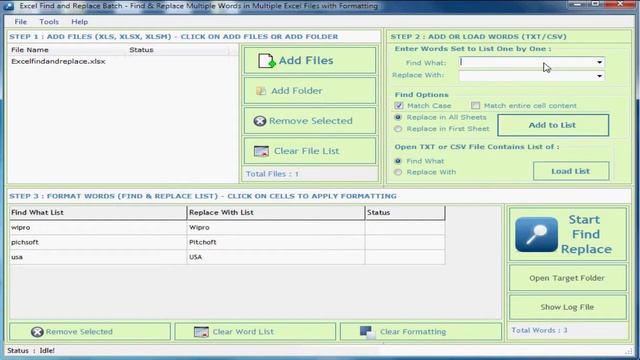Click the magnifier Start Find Replace icon
Image resolution: width=640 pixels, height=360 pixels.
click(536, 235)
